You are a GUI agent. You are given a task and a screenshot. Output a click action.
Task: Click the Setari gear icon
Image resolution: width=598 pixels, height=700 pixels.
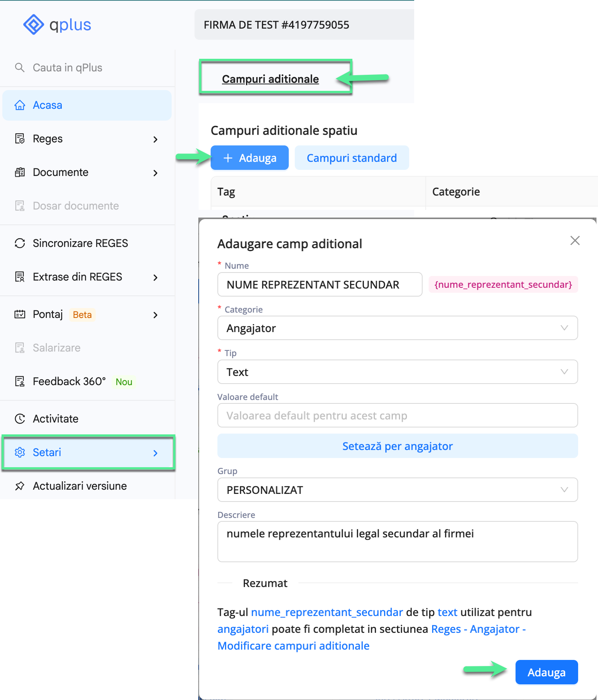click(20, 452)
